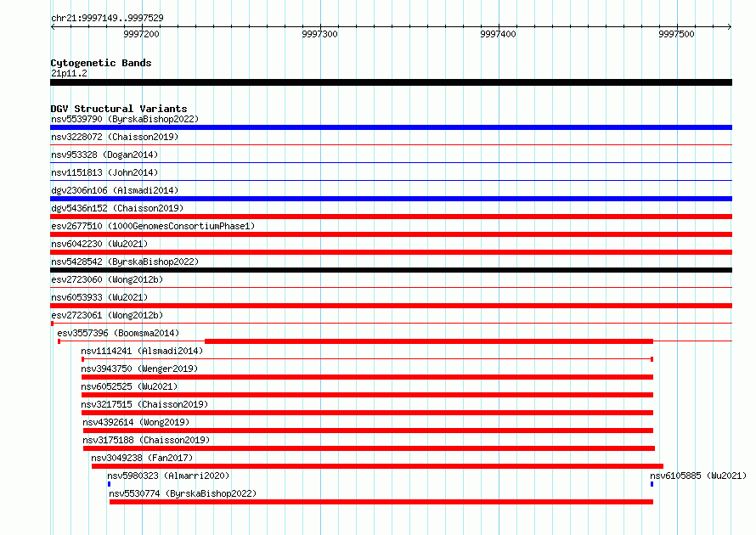Click the nsv3943750 (Wenger2019) label
756x535 pixels.
(139, 369)
